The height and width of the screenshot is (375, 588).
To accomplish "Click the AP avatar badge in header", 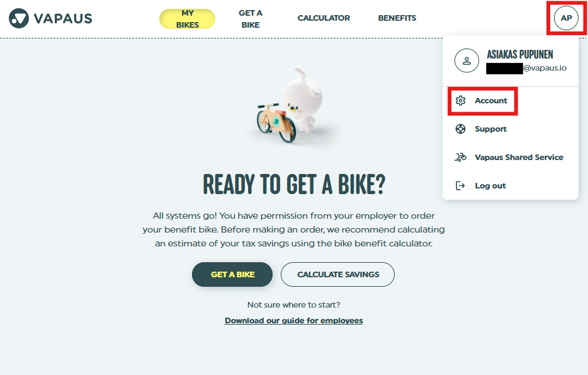I will tap(565, 18).
